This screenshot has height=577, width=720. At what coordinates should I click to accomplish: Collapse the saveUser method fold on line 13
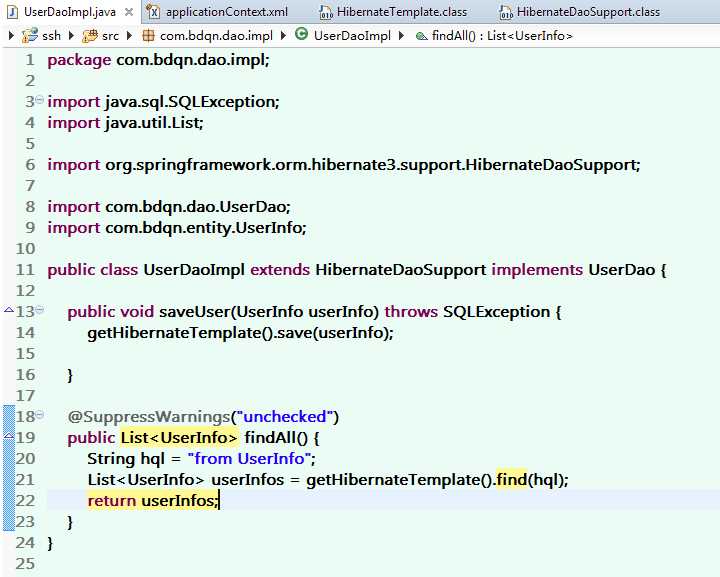(x=39, y=309)
